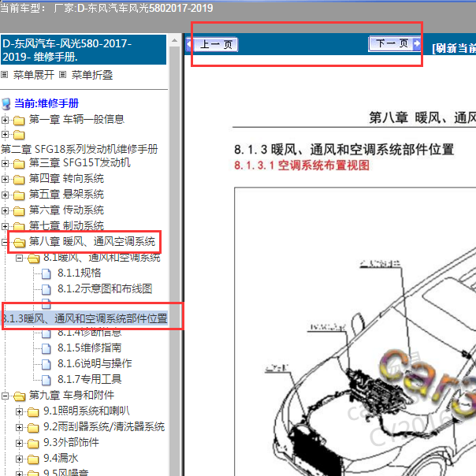This screenshot has width=476, height=476.
Task: Click the left panel vertical scrollbar
Action: 176,236
